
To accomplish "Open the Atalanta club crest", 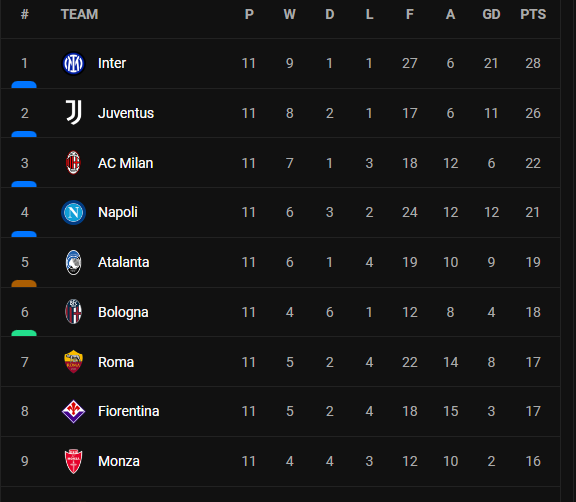I will (x=73, y=262).
